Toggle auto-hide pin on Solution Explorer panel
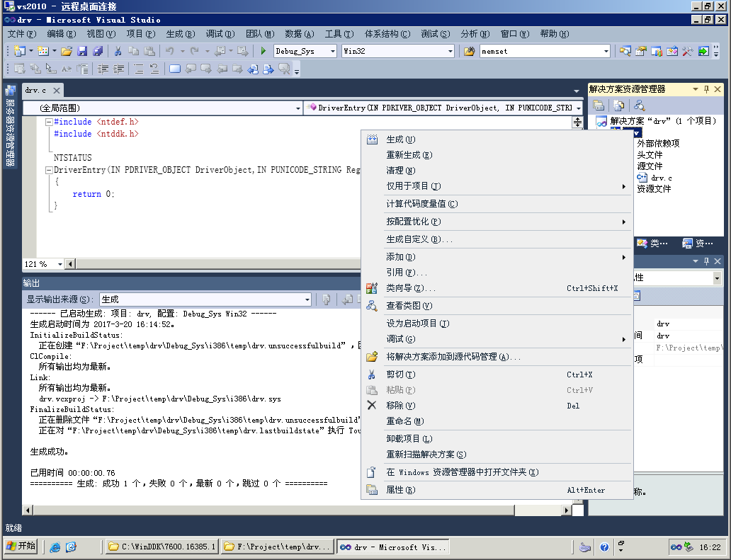This screenshot has height=560, width=731. [706, 89]
